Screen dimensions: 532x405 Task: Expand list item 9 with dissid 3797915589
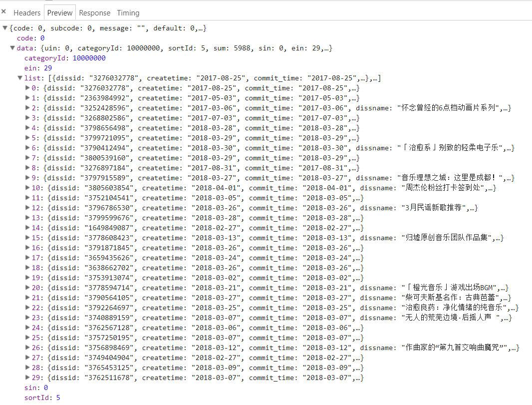coord(27,178)
